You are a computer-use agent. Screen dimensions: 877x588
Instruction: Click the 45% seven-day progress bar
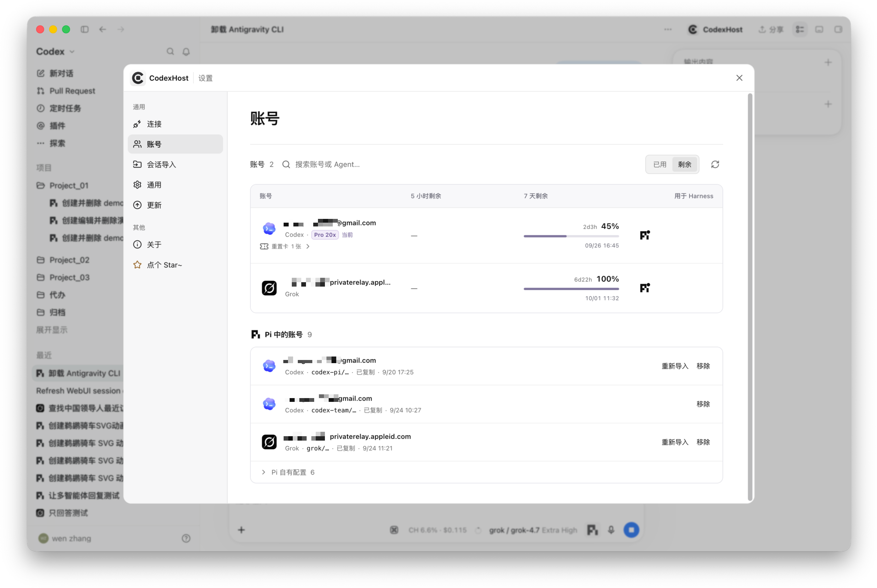(571, 236)
